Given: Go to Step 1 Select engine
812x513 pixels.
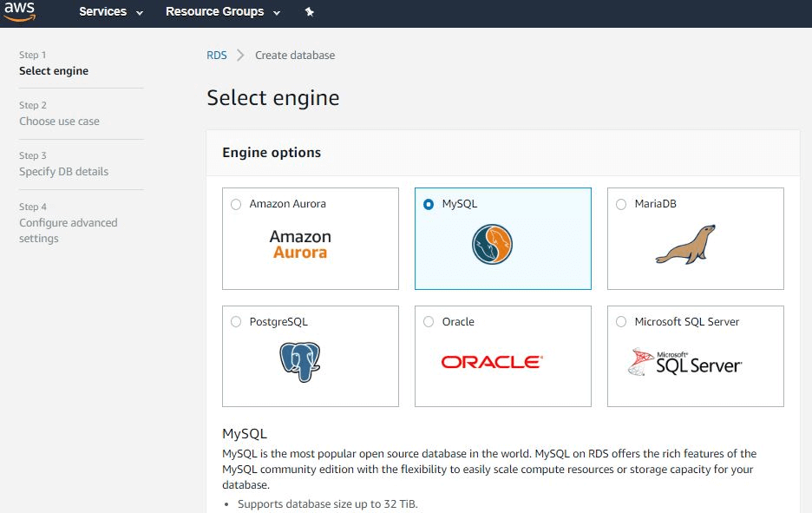Looking at the screenshot, I should 54,63.
